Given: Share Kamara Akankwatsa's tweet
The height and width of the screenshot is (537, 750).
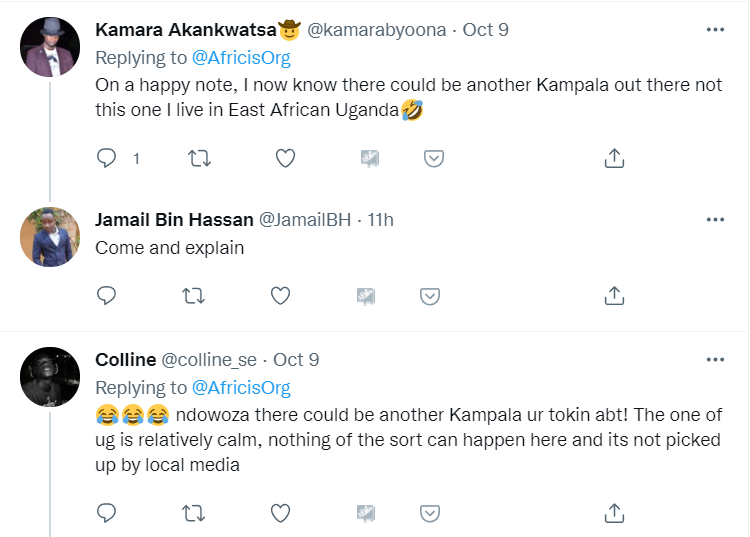Looking at the screenshot, I should tap(615, 158).
